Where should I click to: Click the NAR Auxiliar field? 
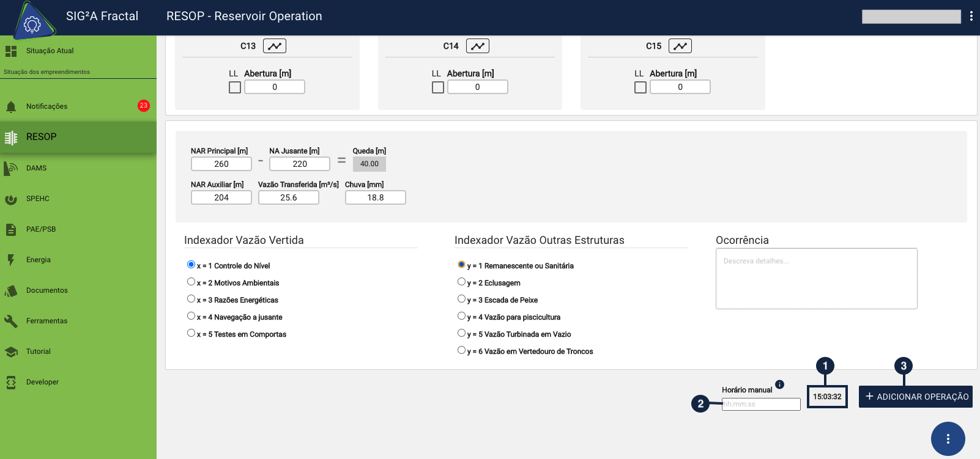click(x=221, y=197)
